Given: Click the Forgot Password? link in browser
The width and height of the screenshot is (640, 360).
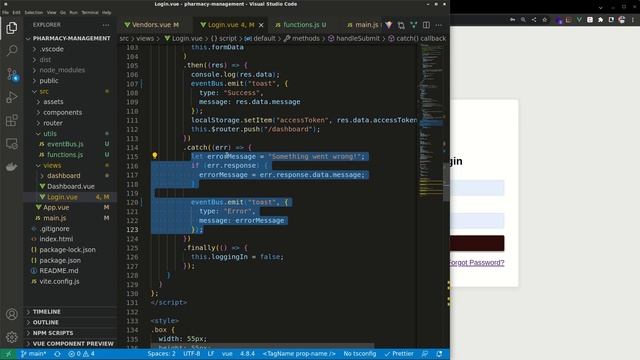Looking at the screenshot, I should pyautogui.click(x=476, y=263).
